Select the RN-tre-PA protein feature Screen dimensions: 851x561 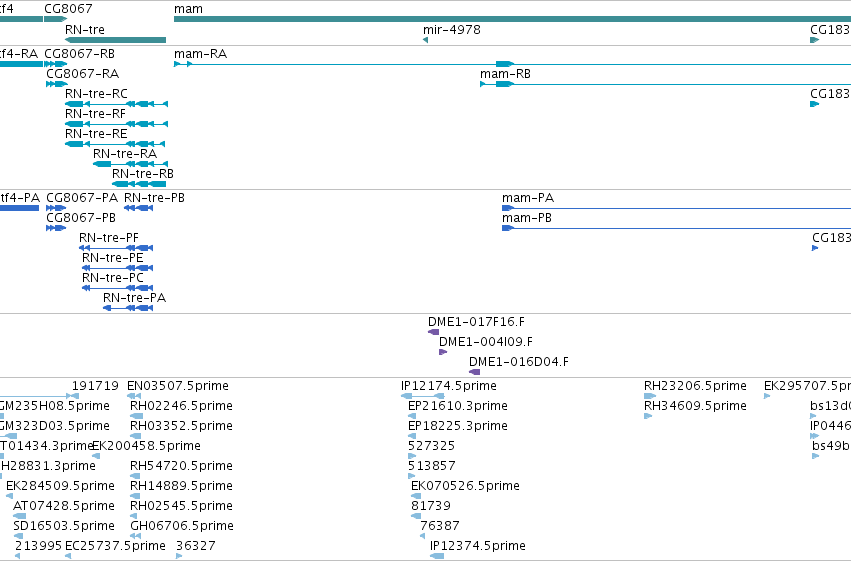pos(128,308)
